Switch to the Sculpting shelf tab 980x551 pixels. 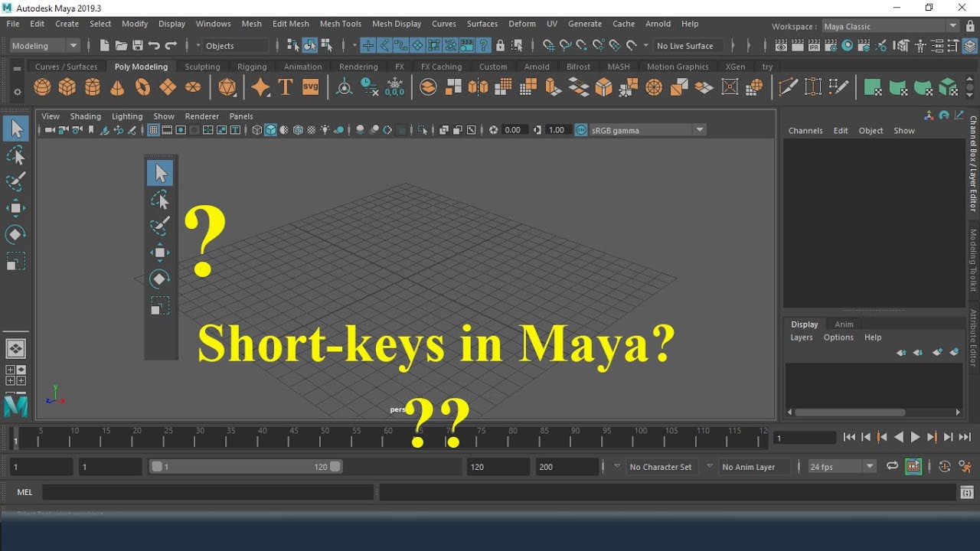[x=202, y=67]
